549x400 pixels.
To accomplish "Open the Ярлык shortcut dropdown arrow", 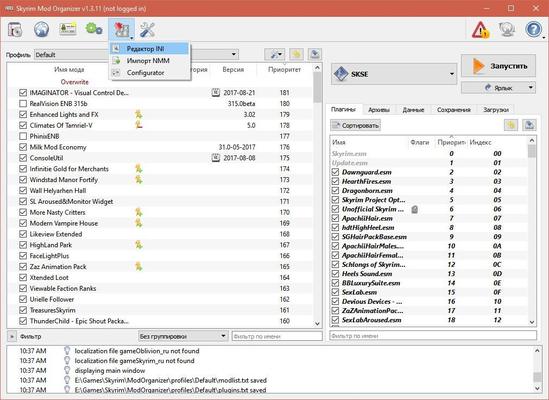I will [531, 88].
